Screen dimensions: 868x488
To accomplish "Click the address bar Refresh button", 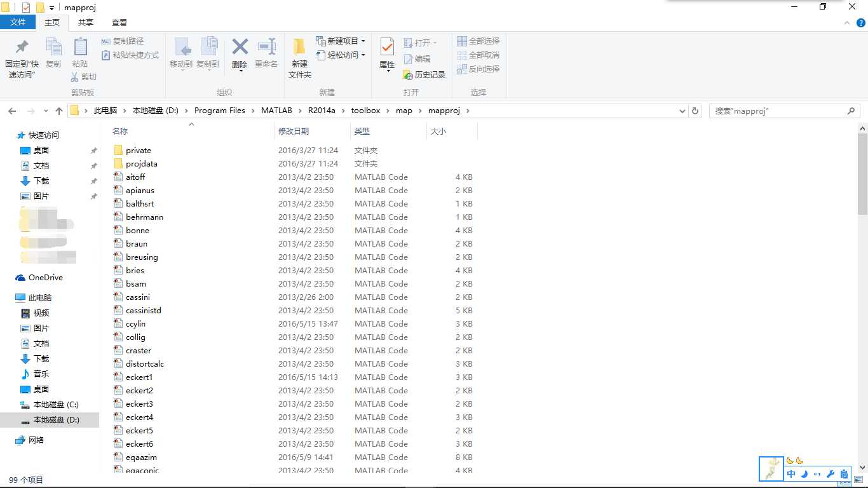I will pos(695,111).
